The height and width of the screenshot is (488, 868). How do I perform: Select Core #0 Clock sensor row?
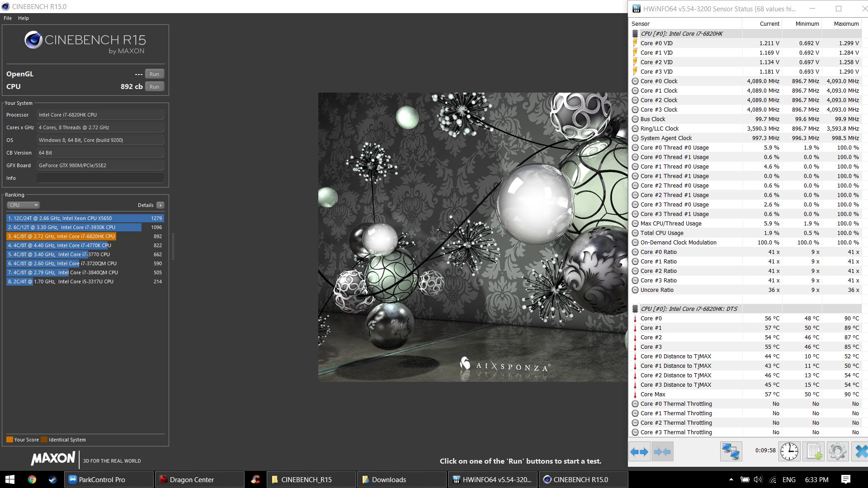745,81
